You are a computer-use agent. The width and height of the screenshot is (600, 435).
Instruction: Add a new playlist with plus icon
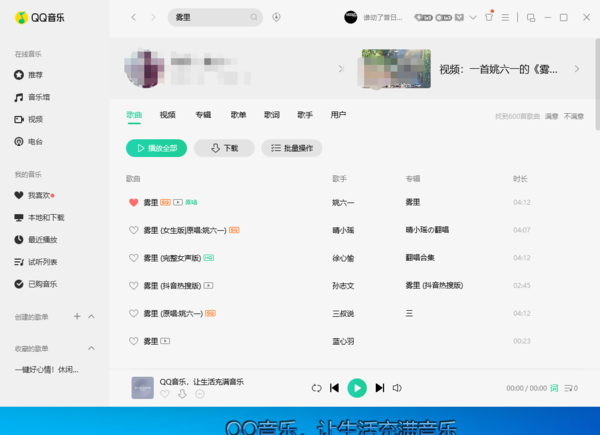click(77, 316)
